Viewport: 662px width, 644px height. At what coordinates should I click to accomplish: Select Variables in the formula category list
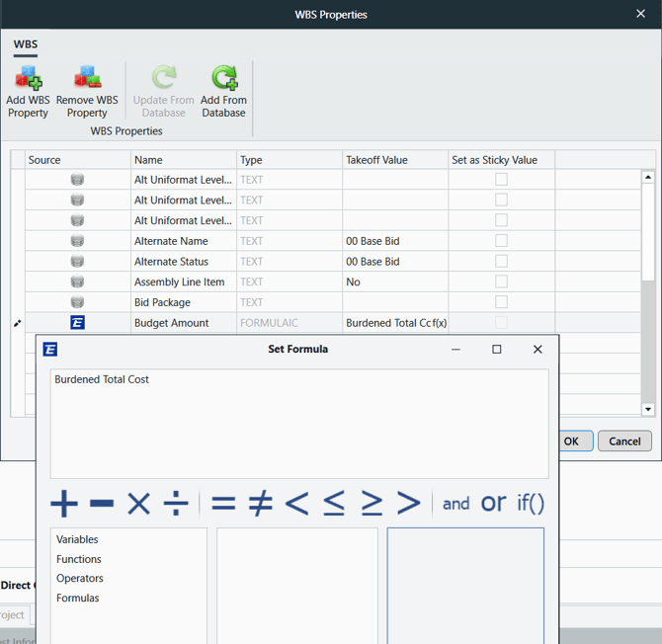click(77, 539)
